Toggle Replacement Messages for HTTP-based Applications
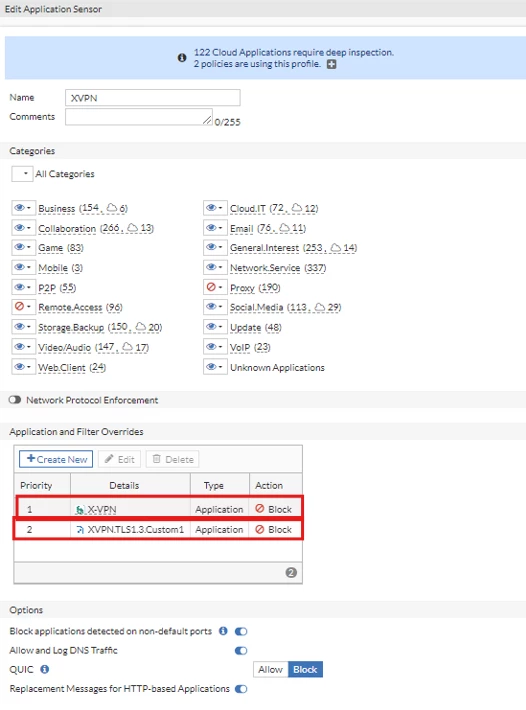This screenshot has height=710, width=526. 241,689
